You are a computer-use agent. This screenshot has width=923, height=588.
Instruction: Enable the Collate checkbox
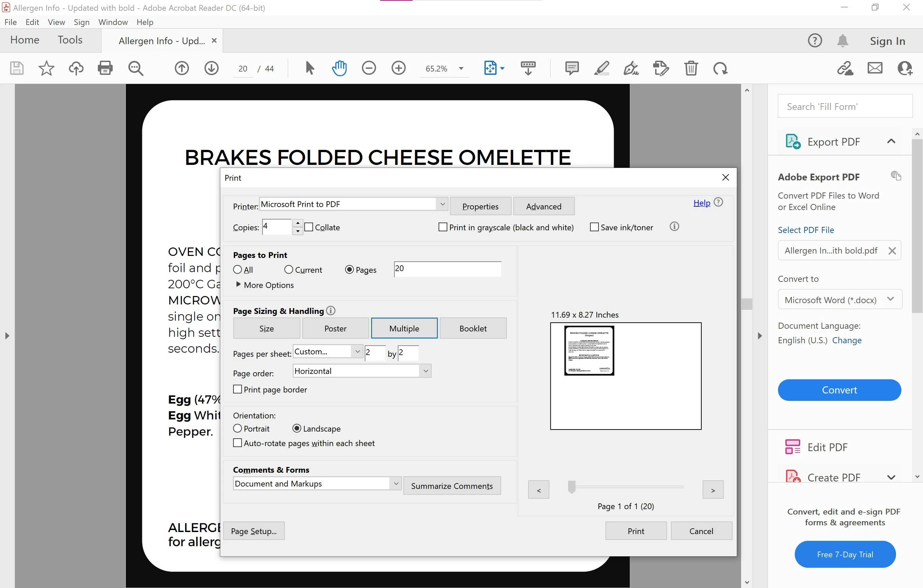click(309, 227)
